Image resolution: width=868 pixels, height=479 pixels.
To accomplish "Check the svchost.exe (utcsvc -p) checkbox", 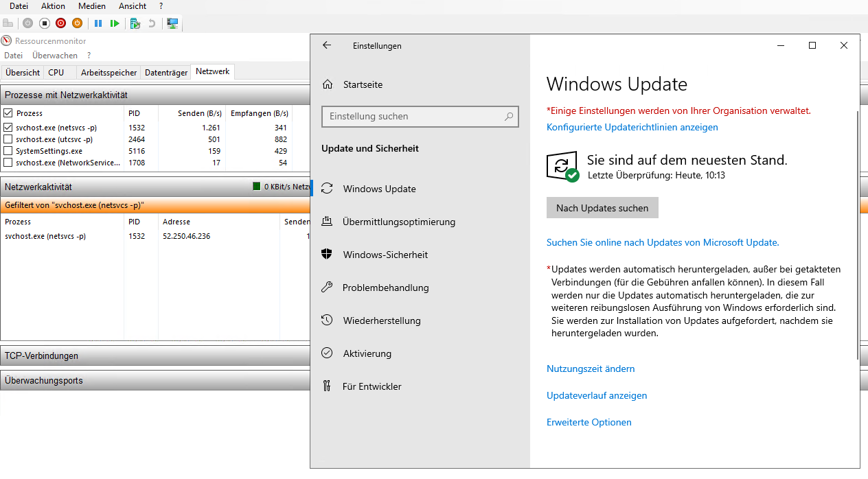I will pyautogui.click(x=8, y=139).
